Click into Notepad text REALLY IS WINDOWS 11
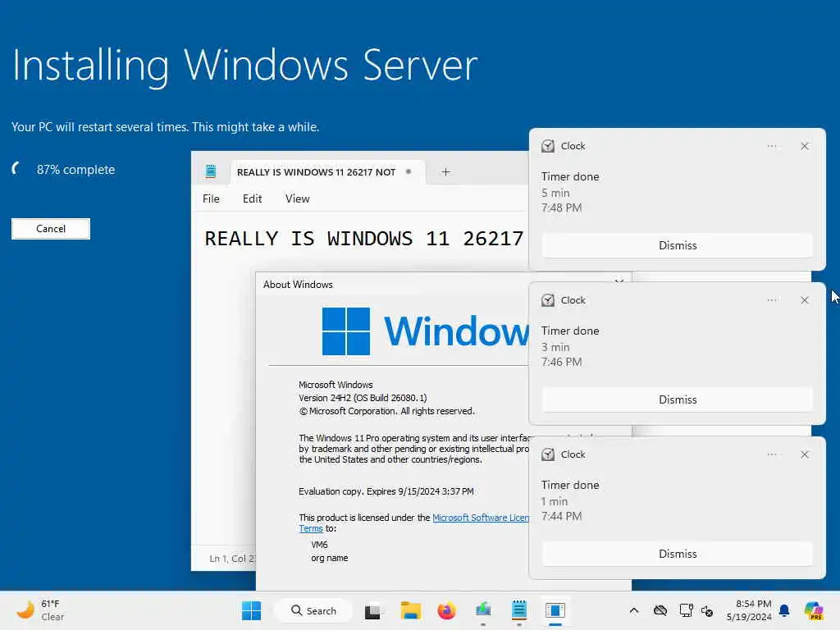The height and width of the screenshot is (630, 840). coord(363,239)
